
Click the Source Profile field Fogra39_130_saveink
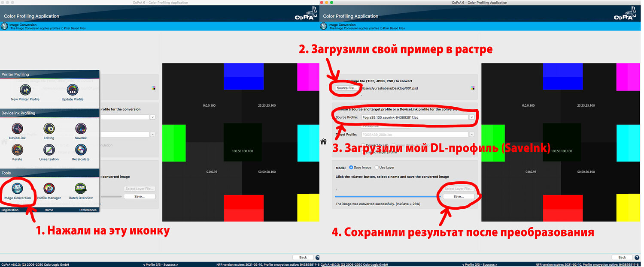(414, 117)
